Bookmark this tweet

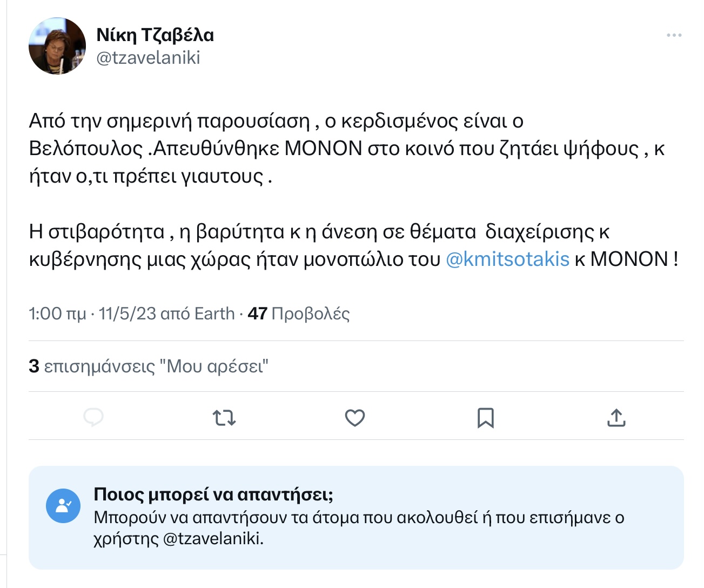tap(486, 418)
